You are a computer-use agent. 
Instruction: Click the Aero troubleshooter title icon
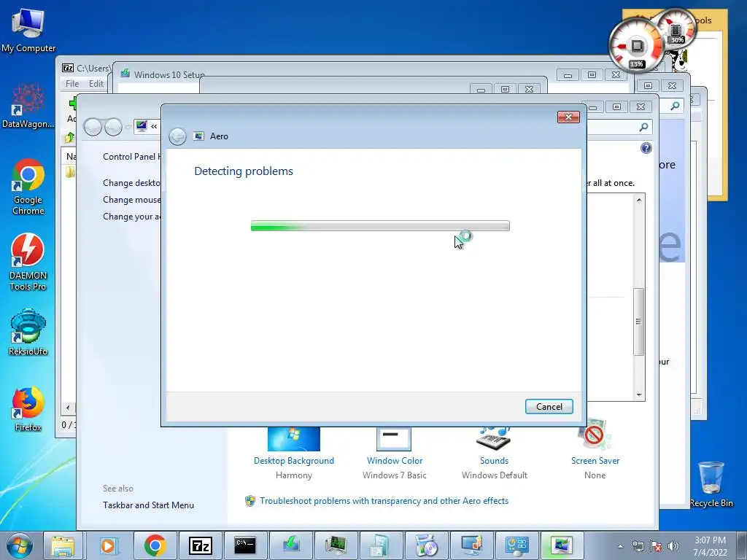pyautogui.click(x=198, y=136)
